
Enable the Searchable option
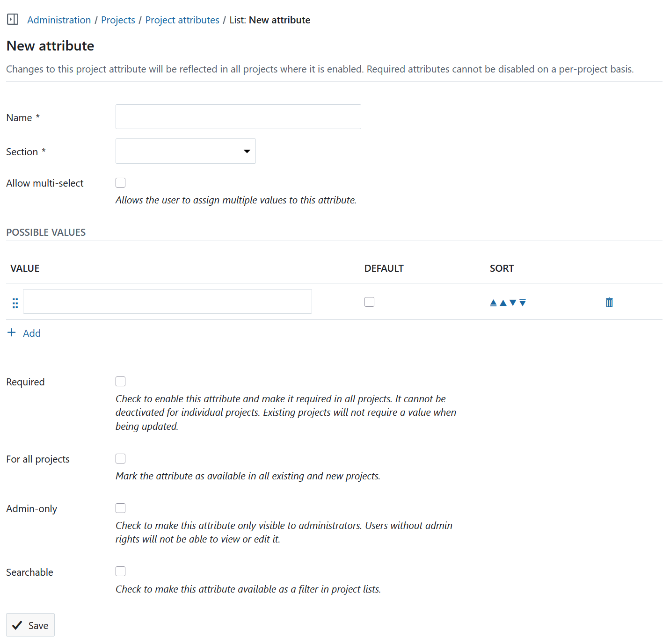tap(120, 571)
